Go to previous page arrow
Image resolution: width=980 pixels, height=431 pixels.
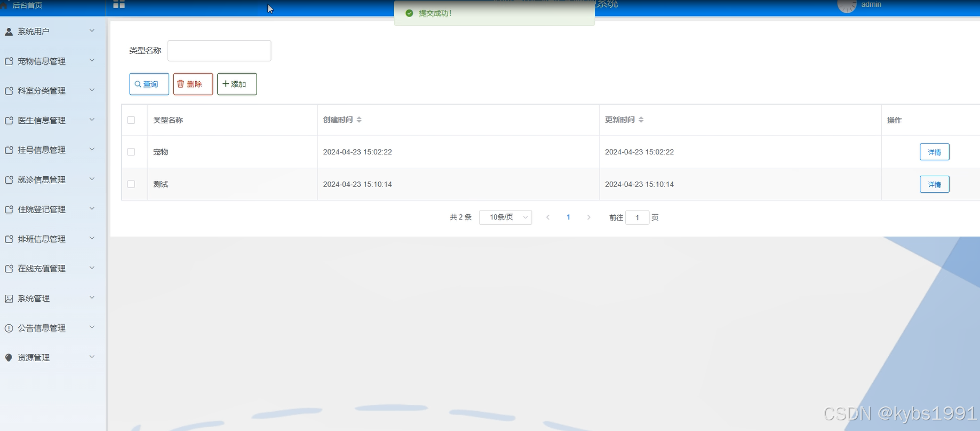[548, 217]
